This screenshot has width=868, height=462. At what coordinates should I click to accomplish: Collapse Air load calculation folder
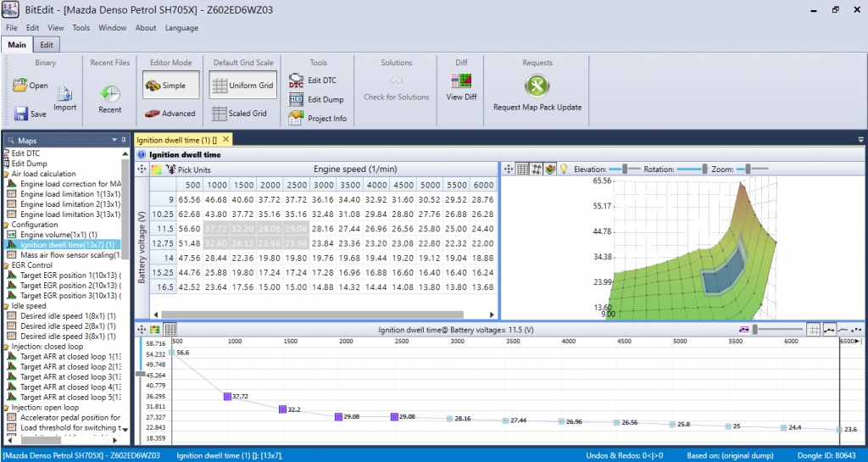pyautogui.click(x=7, y=174)
